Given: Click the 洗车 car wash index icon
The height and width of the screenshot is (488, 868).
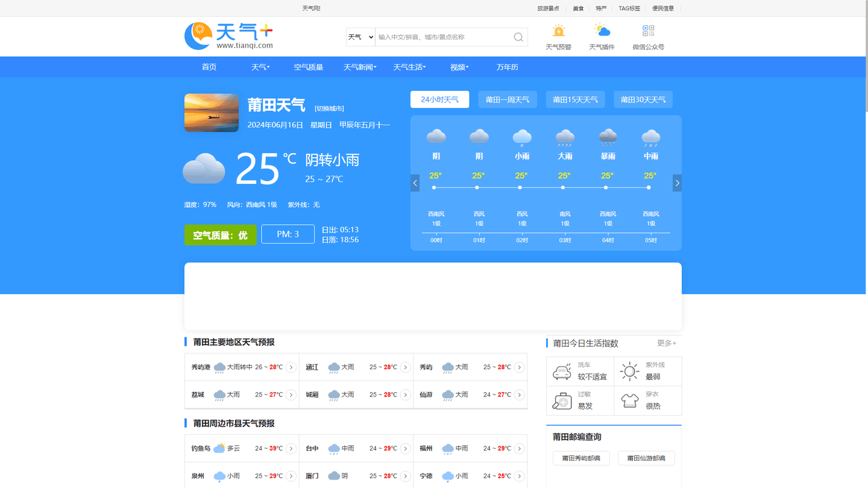Looking at the screenshot, I should click(562, 371).
